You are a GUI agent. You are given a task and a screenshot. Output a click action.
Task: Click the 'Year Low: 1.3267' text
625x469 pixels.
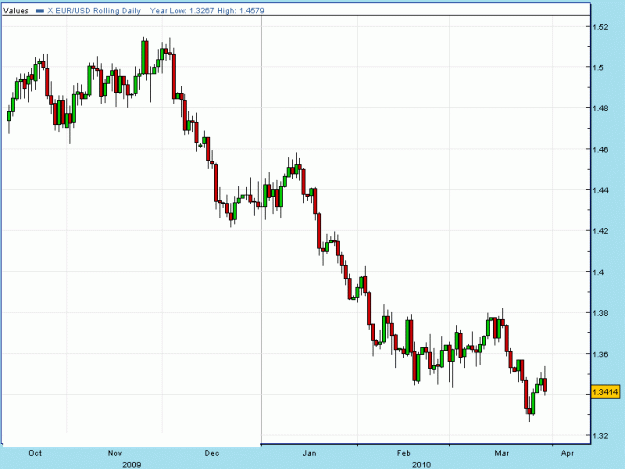182,11
